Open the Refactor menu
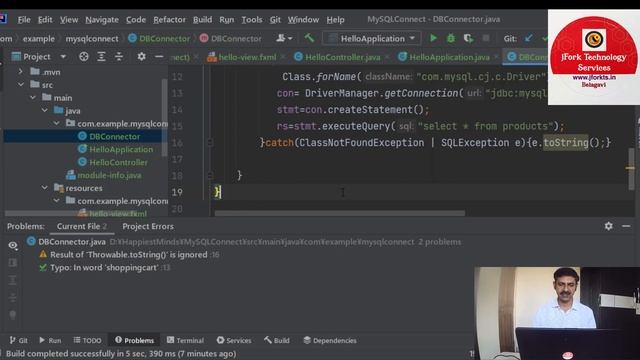The image size is (640, 360). point(169,20)
